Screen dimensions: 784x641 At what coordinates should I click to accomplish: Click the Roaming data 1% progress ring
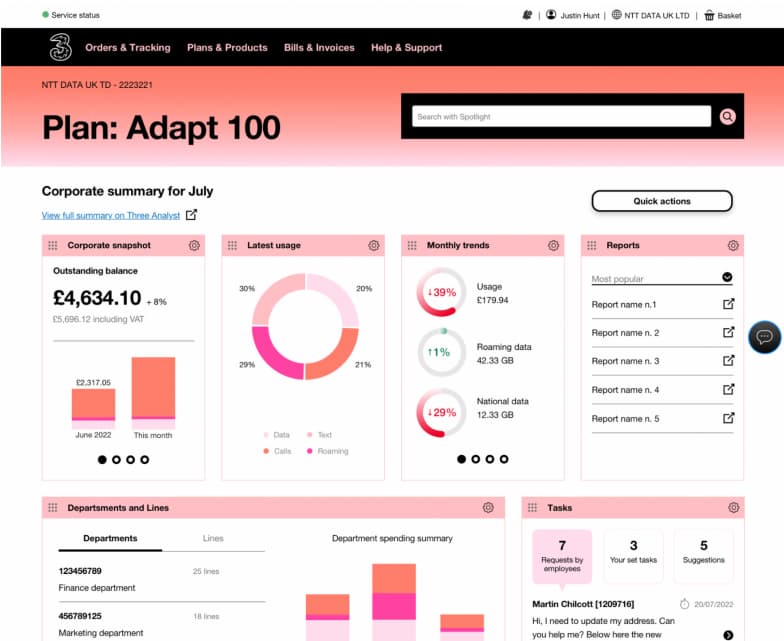click(x=441, y=352)
